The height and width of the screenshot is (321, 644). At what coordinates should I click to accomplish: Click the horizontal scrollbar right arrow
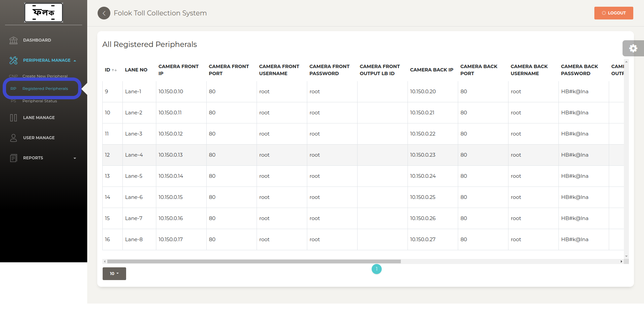621,262
